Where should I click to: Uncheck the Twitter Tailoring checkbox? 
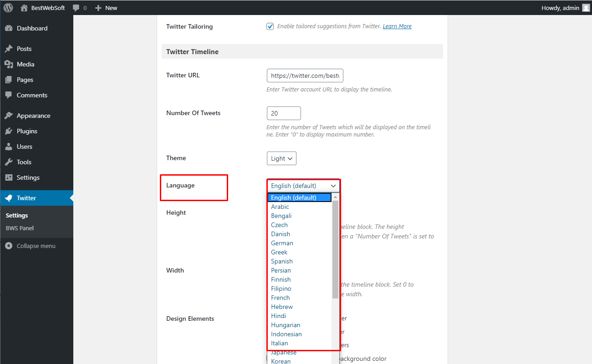click(x=270, y=26)
